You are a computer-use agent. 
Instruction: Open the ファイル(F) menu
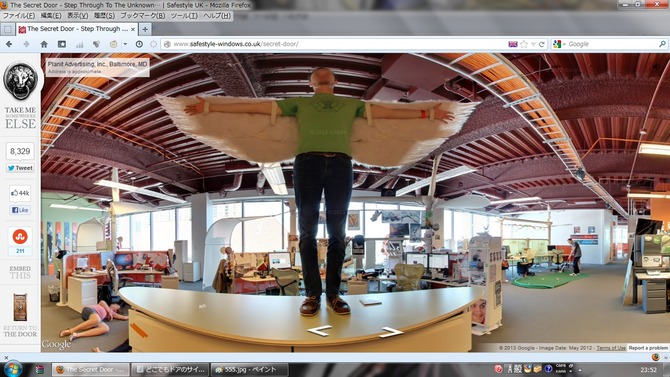click(x=19, y=15)
